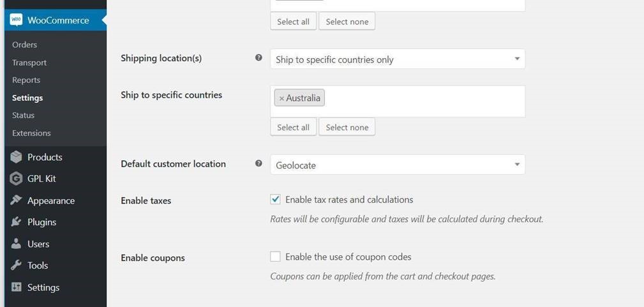Open Products via its box icon
Viewport: 644px width, 307px height.
click(16, 157)
